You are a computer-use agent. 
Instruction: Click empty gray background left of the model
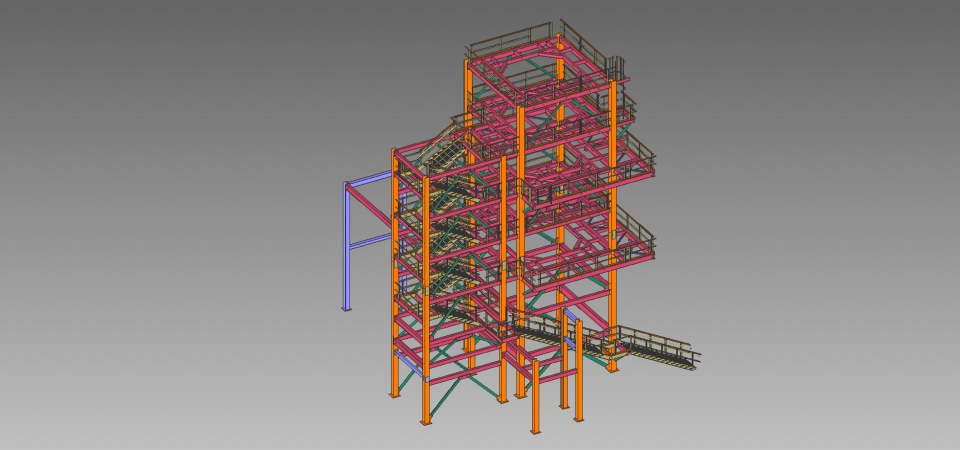(x=150, y=250)
